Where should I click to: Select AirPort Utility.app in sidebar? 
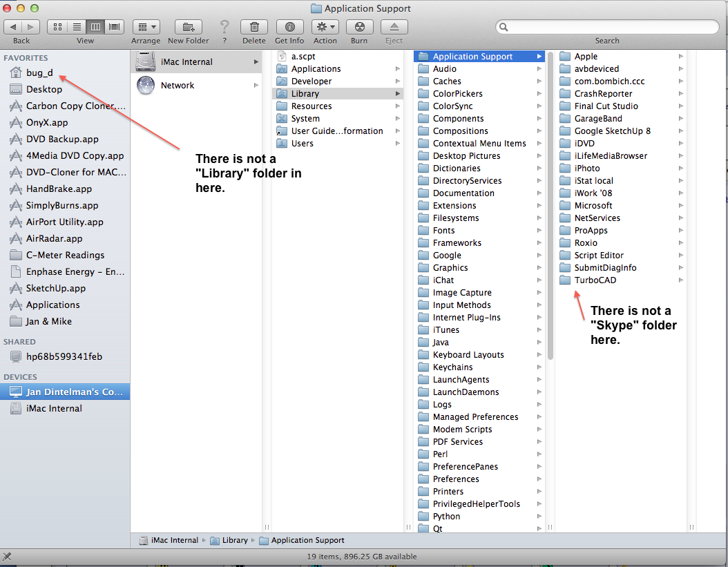click(64, 222)
